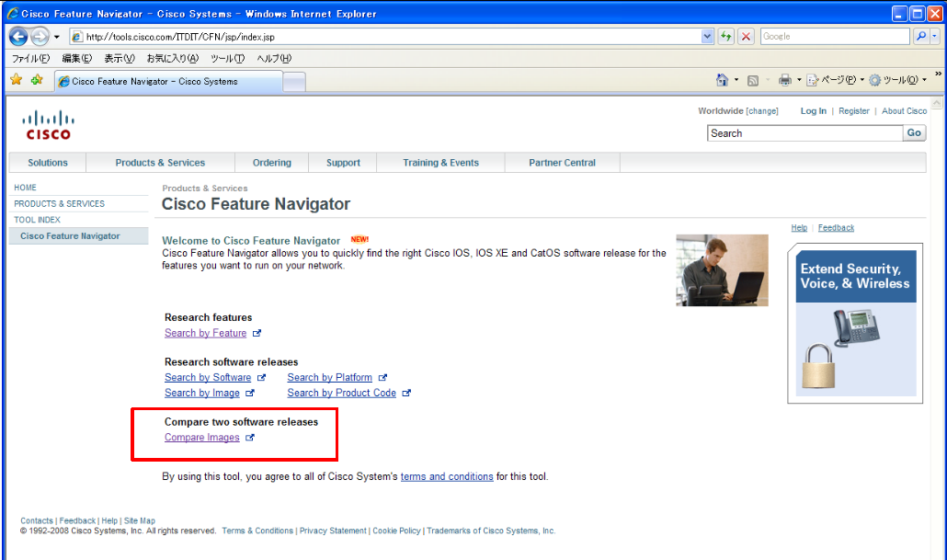The image size is (947, 560).
Task: Open Favorites Center star icon
Action: [x=16, y=80]
